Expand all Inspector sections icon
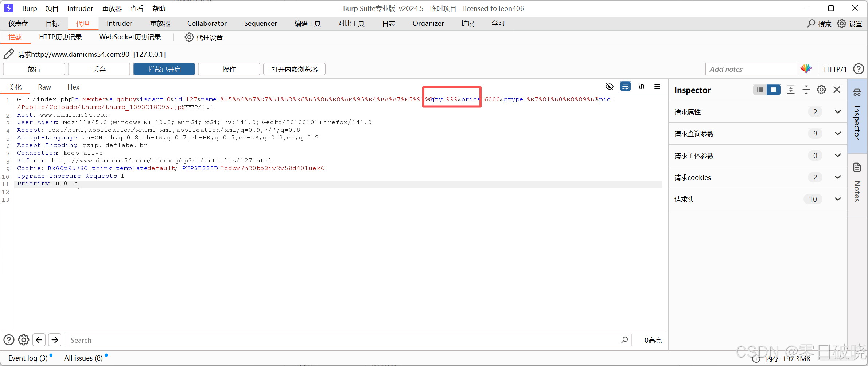The height and width of the screenshot is (366, 868). click(790, 90)
